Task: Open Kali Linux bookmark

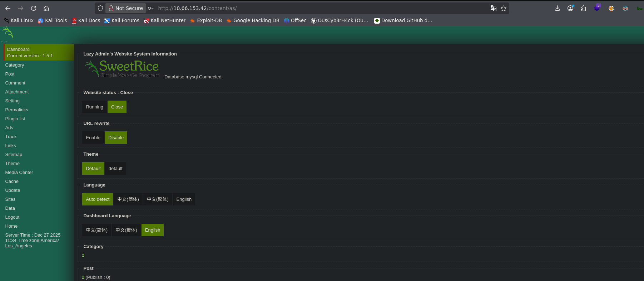Action: click(19, 20)
